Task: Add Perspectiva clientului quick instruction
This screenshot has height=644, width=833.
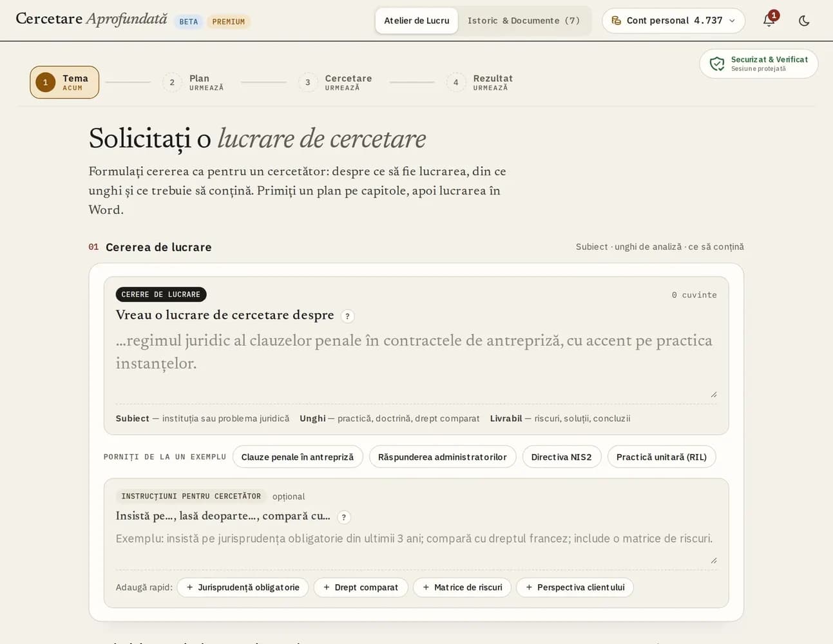Action: tap(575, 587)
